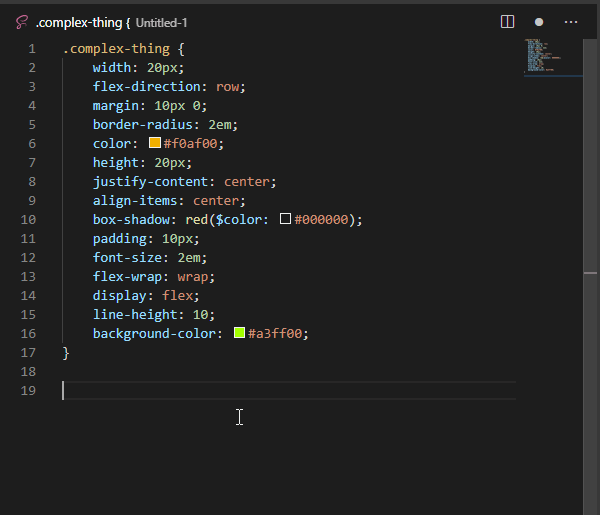This screenshot has height=515, width=600.
Task: Click the Split Editor Right icon
Action: coord(507,22)
